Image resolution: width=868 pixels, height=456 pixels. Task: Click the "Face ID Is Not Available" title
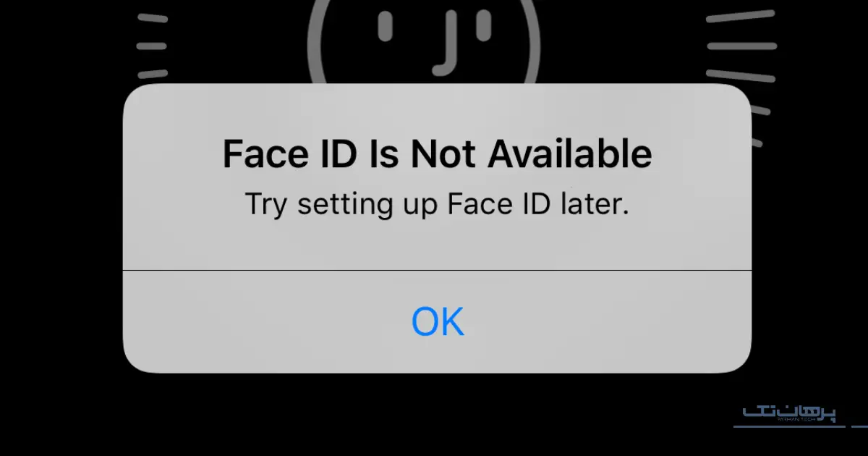point(437,154)
